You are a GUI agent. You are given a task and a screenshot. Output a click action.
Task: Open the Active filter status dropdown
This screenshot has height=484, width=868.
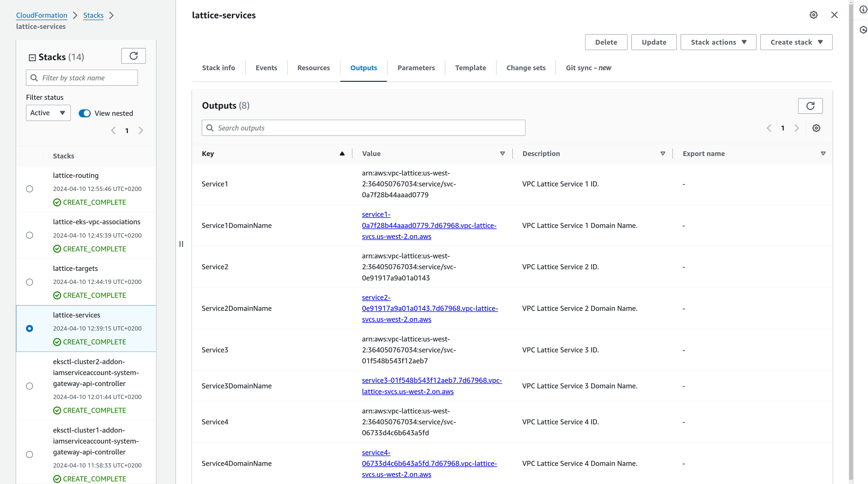[x=48, y=113]
